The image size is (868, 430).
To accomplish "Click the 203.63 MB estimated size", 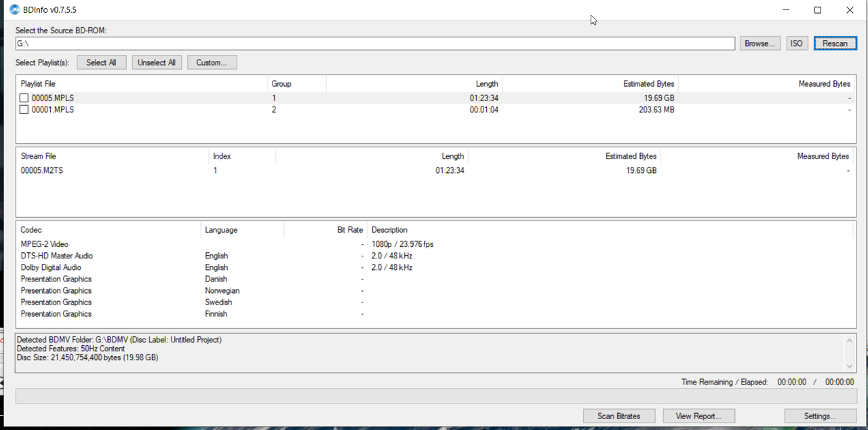I will pos(656,110).
